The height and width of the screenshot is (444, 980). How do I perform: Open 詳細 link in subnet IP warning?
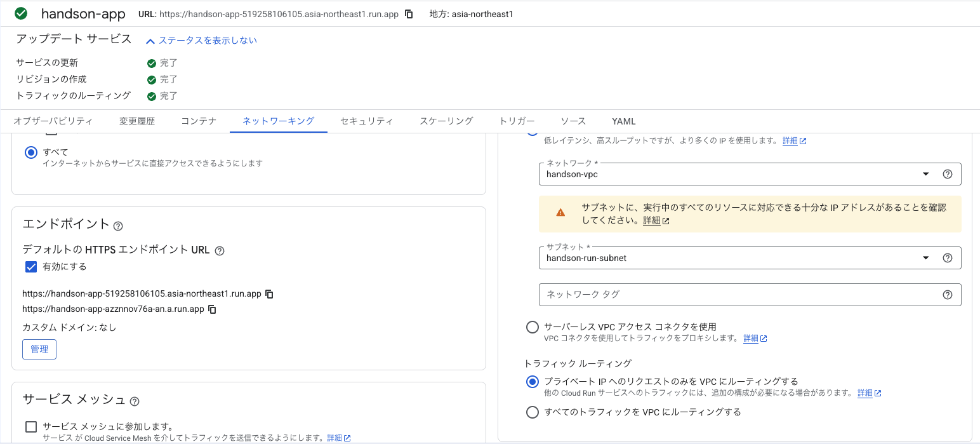656,221
